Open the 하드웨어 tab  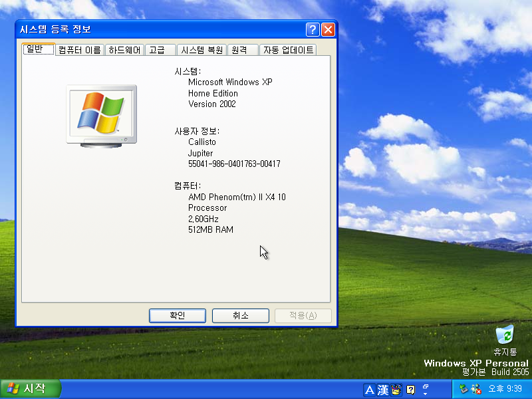click(x=124, y=51)
